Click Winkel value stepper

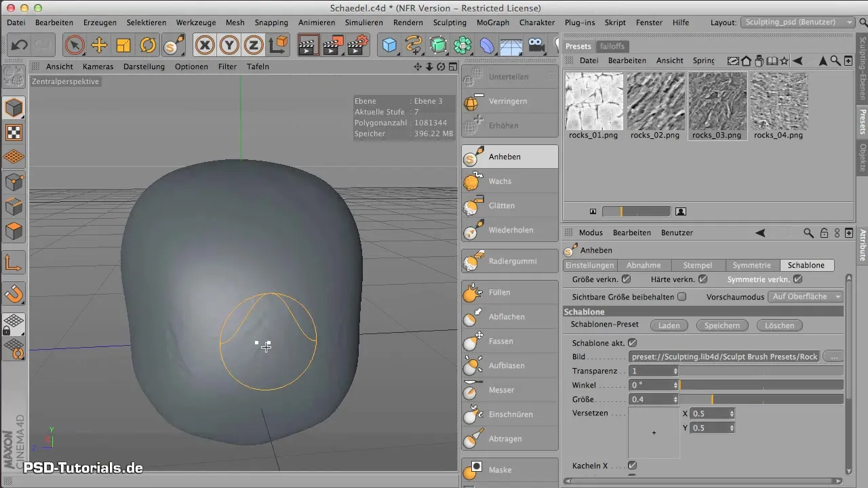675,385
